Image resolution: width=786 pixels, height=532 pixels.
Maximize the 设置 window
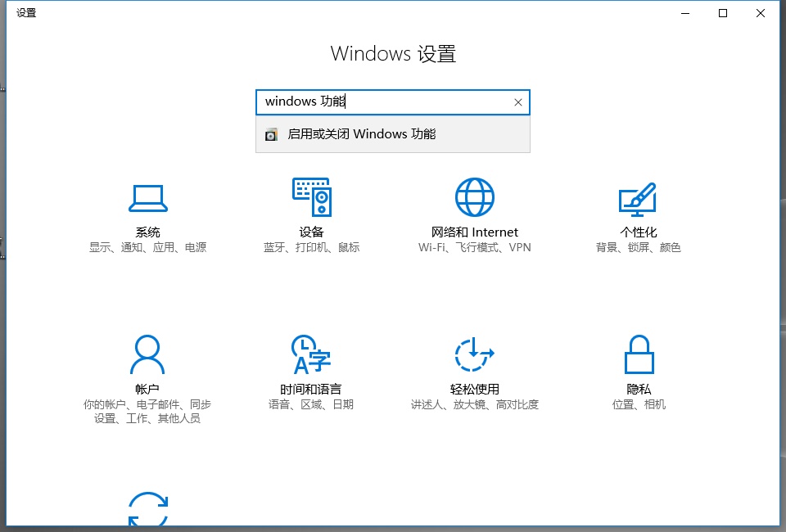pyautogui.click(x=723, y=14)
